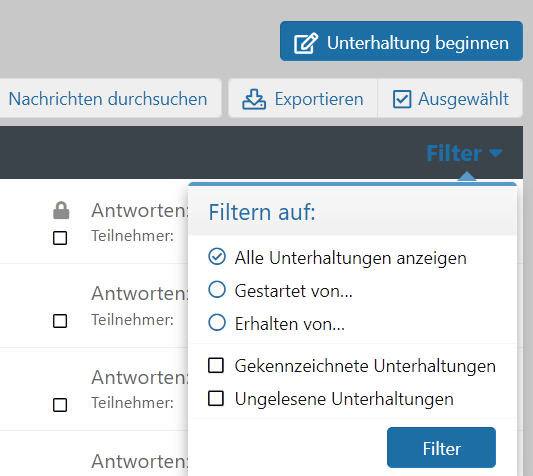The height and width of the screenshot is (476, 533).
Task: Click the lock icon on first conversation
Action: [x=61, y=210]
